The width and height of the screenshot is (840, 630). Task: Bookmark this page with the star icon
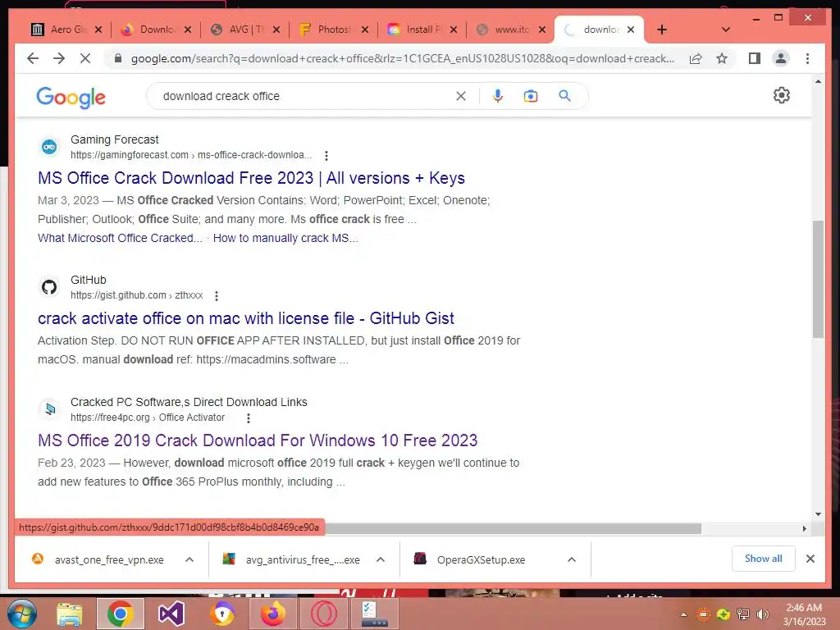coord(722,58)
